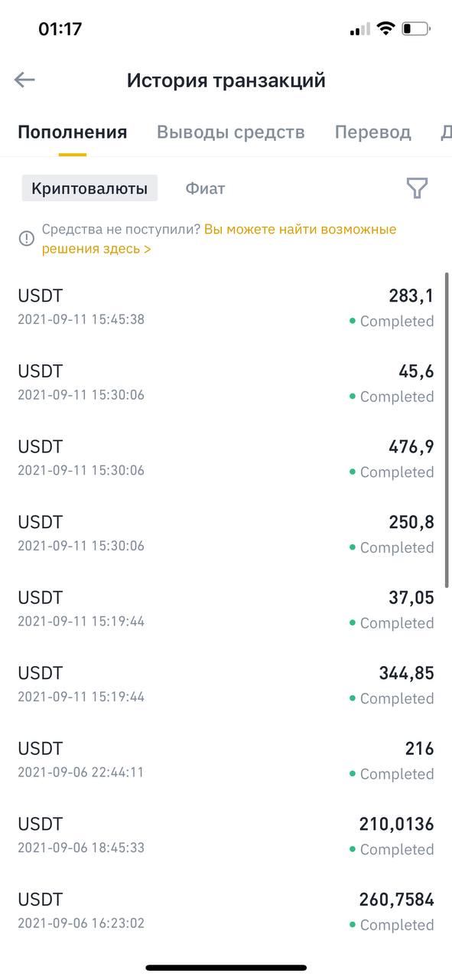452x980 pixels.
Task: Open the Пополнения tab
Action: coord(73,132)
